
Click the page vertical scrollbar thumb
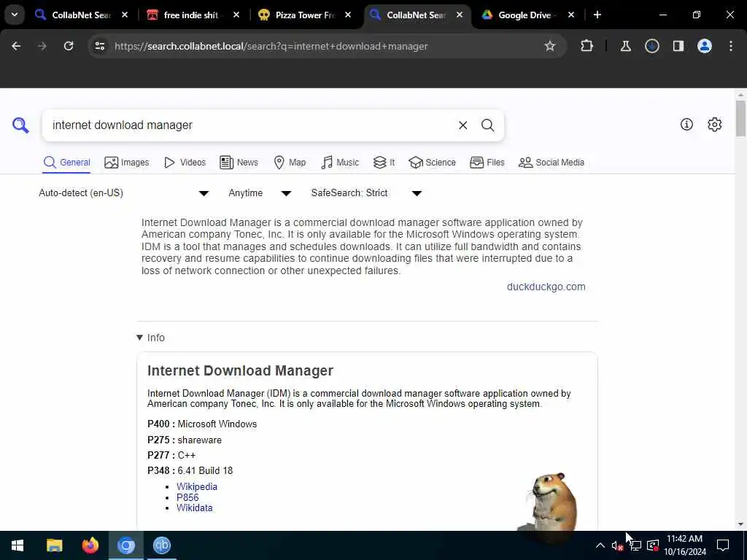[x=740, y=118]
